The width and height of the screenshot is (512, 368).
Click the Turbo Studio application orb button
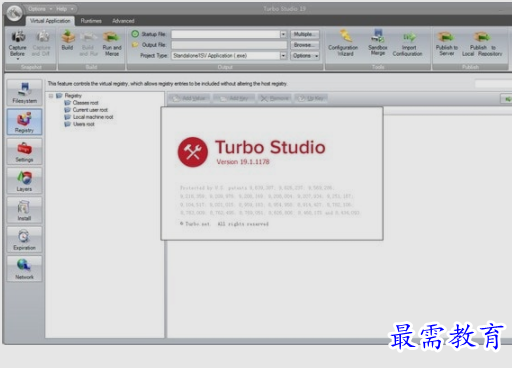(14, 13)
